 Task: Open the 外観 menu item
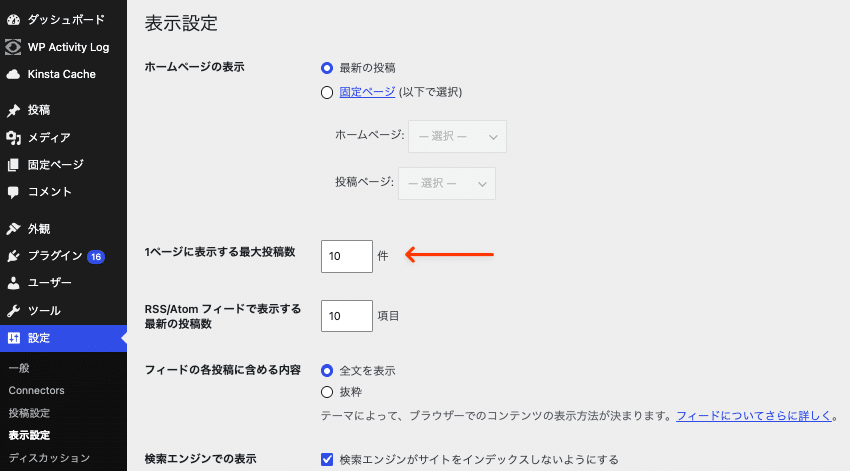point(63,229)
